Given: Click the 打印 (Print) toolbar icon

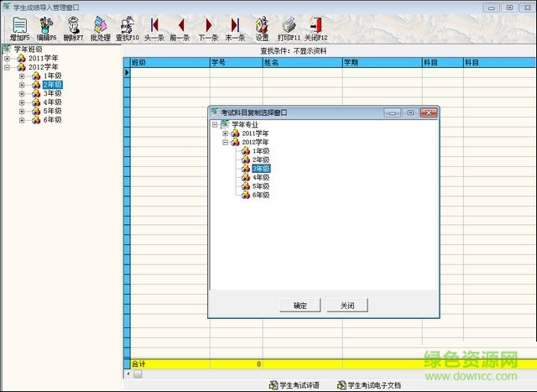Looking at the screenshot, I should coord(289,28).
